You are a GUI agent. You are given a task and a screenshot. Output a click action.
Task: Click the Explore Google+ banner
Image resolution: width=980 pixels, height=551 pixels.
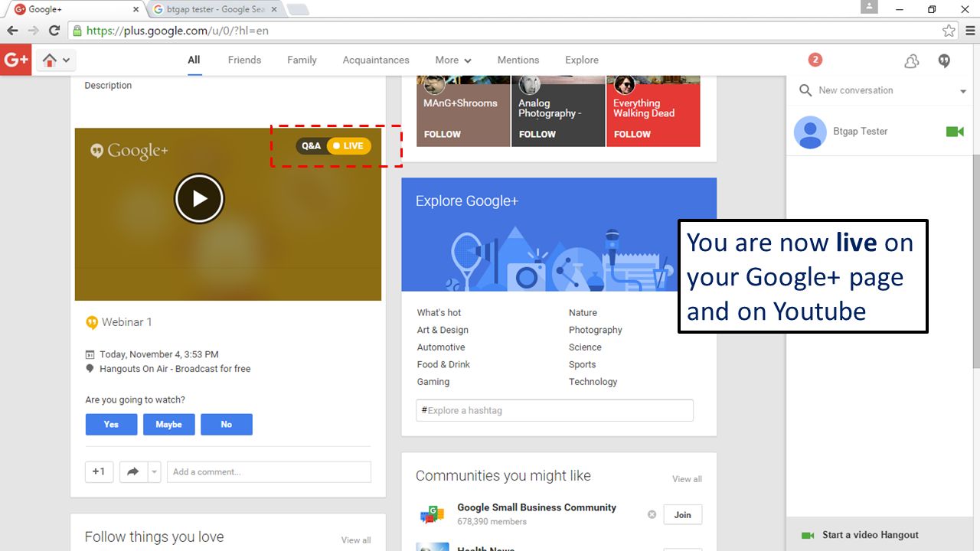[559, 235]
